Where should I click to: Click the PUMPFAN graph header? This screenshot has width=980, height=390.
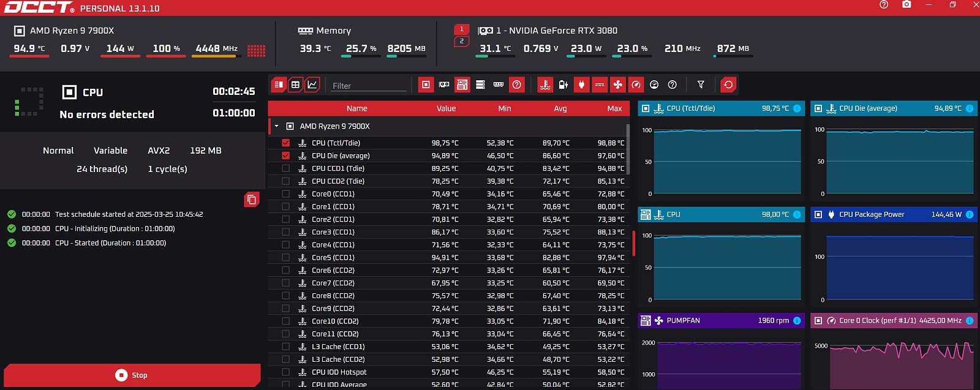[721, 320]
